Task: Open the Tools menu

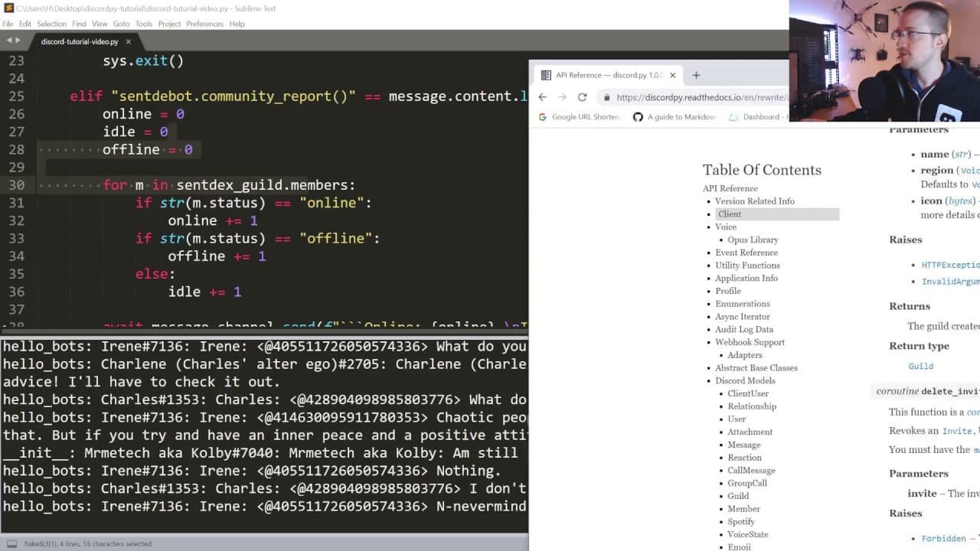Action: pos(144,24)
